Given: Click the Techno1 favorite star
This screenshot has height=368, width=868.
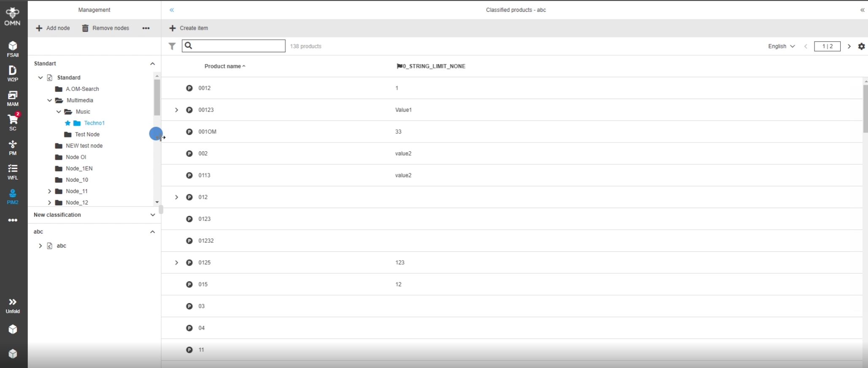Looking at the screenshot, I should click(x=68, y=123).
